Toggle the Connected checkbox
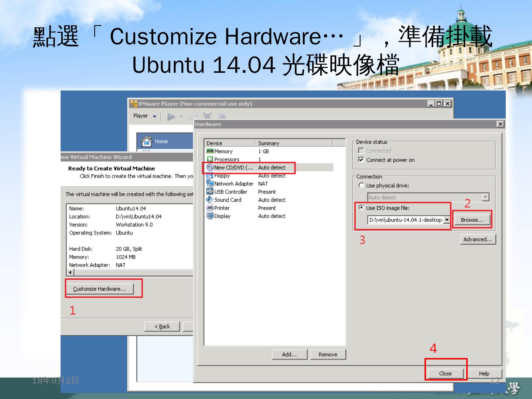Screen dimensions: 532x399 (361, 151)
